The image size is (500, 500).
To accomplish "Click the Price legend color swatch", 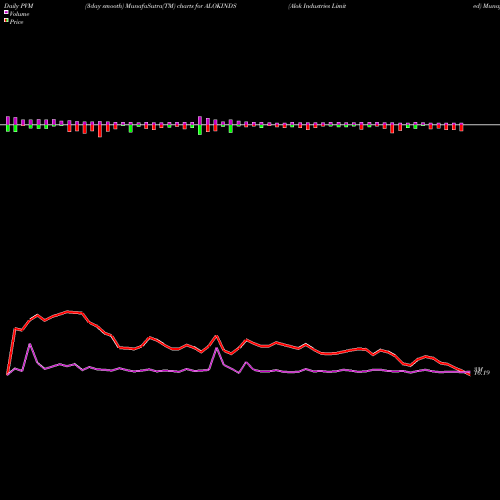I will click(x=6, y=21).
